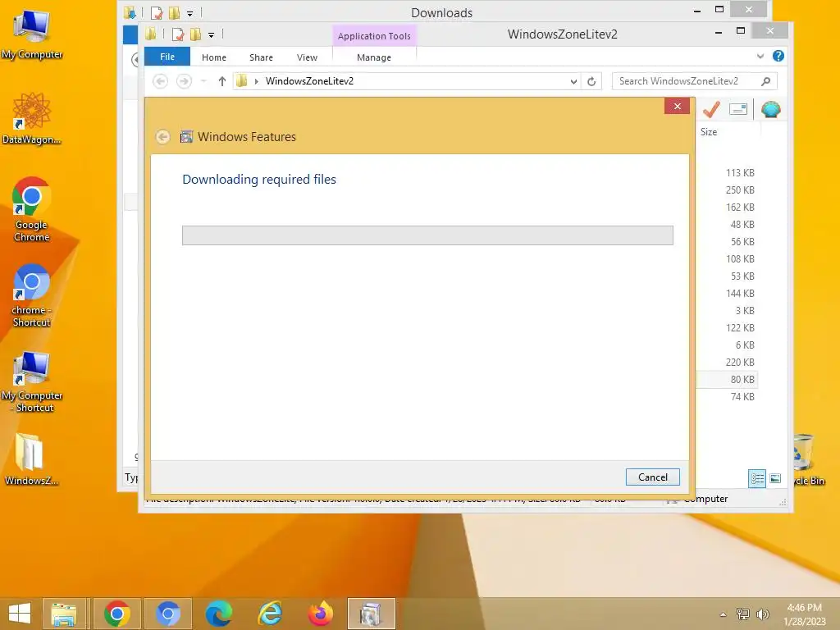Select the file sized 220 KB

[x=740, y=363]
